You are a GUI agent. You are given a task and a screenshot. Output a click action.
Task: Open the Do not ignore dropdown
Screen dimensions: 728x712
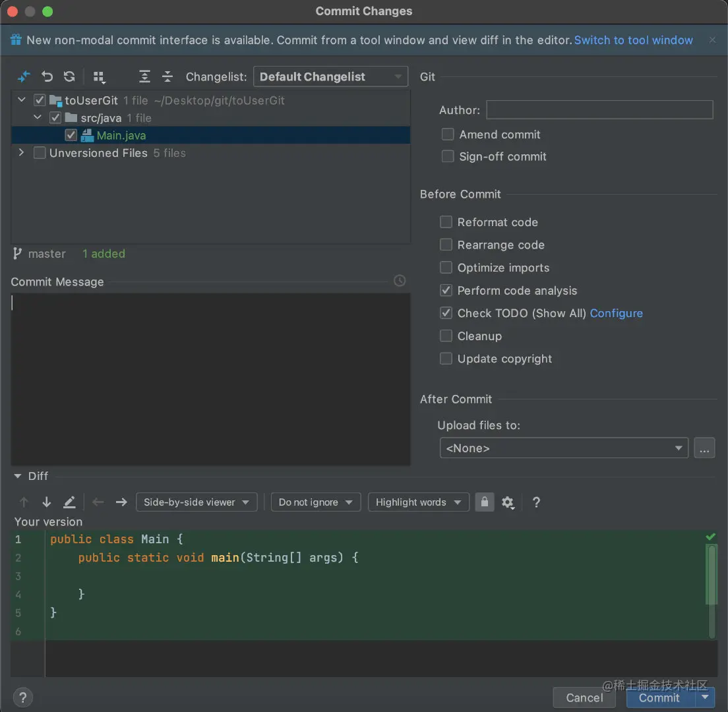click(x=316, y=502)
